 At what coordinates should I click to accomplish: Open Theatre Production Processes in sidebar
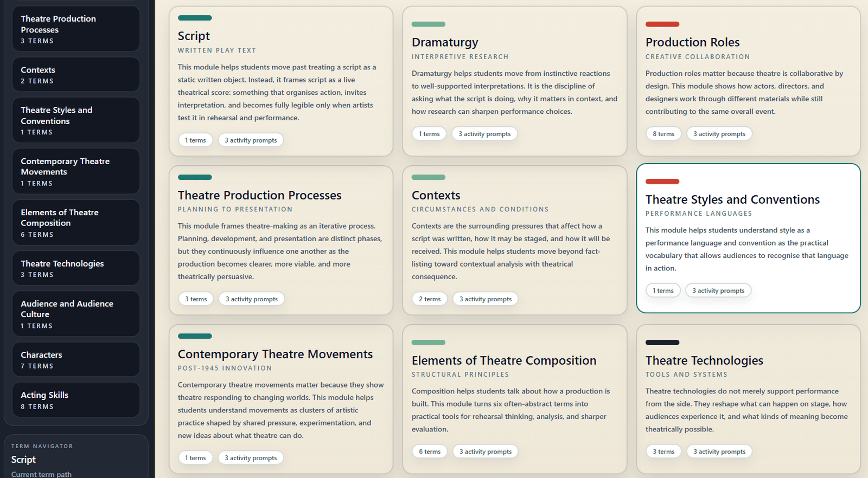point(76,29)
